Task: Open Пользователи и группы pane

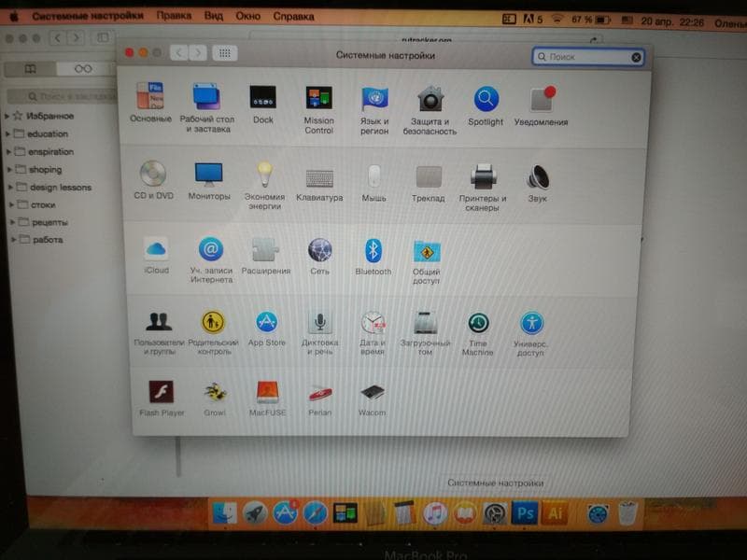Action: pos(159,333)
